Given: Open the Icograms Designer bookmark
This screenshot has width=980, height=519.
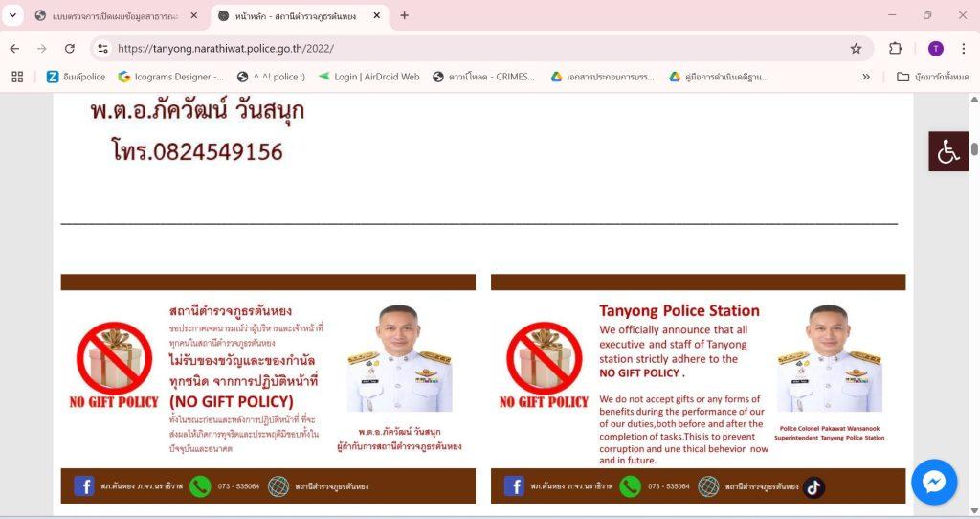Looking at the screenshot, I should click(170, 77).
